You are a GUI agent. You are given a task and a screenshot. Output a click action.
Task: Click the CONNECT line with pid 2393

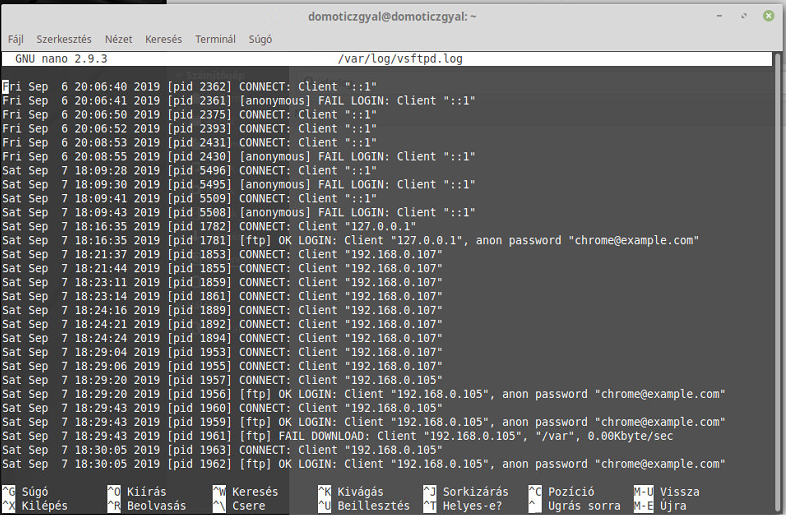[189, 129]
